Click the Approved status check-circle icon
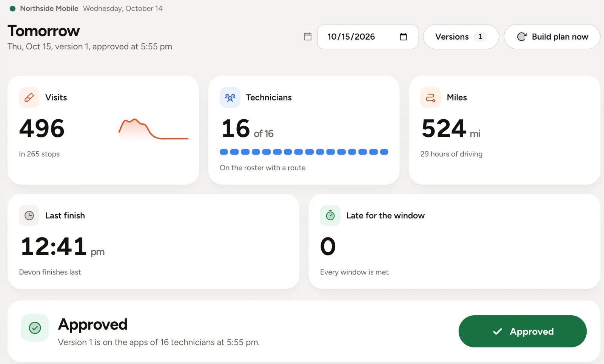Viewport: 604px width, 364px height. (x=35, y=328)
